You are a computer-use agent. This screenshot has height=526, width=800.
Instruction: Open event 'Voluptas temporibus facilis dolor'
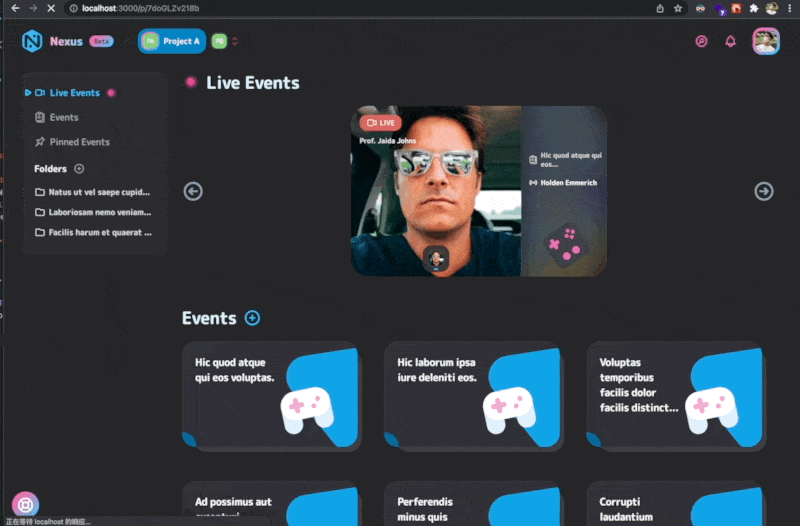(676, 396)
